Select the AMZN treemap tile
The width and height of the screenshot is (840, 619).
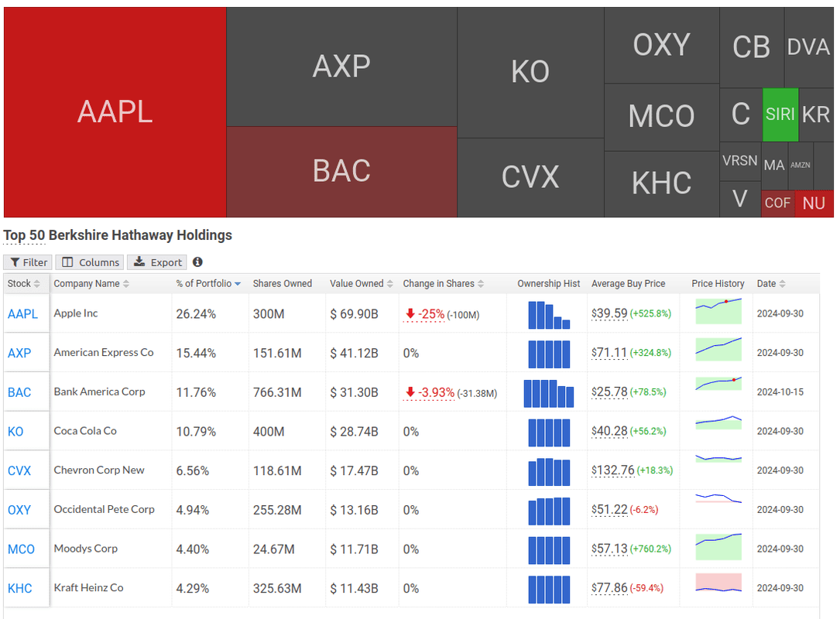(x=801, y=166)
